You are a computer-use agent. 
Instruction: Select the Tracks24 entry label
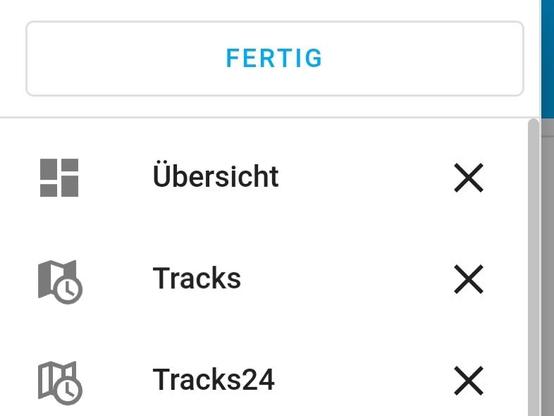(213, 380)
